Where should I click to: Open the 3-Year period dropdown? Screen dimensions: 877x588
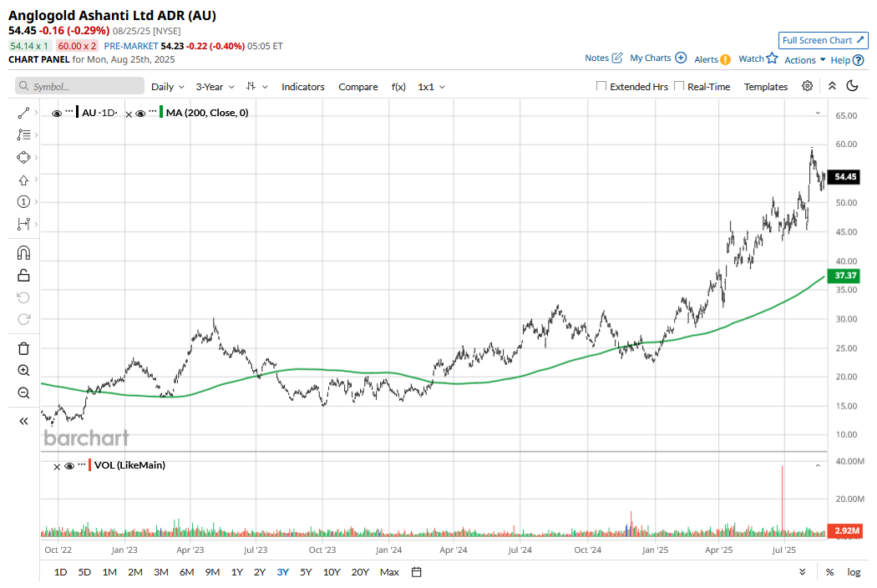click(x=215, y=87)
